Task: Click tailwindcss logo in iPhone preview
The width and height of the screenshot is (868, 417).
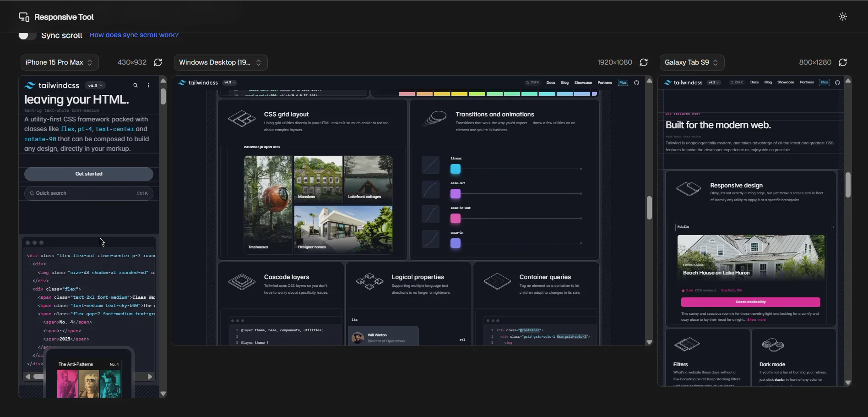Action: tap(52, 85)
